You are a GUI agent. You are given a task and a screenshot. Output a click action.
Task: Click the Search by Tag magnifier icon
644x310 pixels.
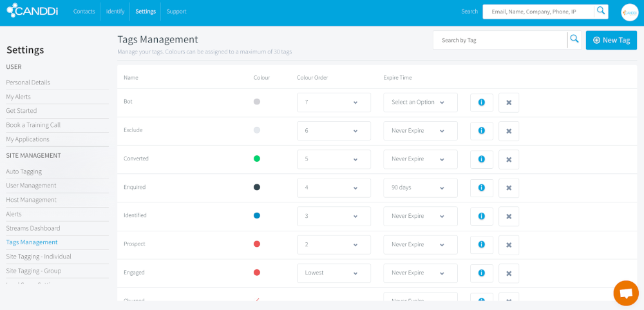(574, 40)
